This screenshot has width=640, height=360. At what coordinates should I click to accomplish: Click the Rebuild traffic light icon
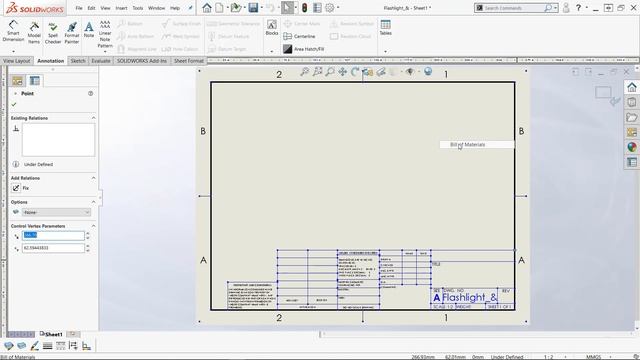tap(304, 8)
